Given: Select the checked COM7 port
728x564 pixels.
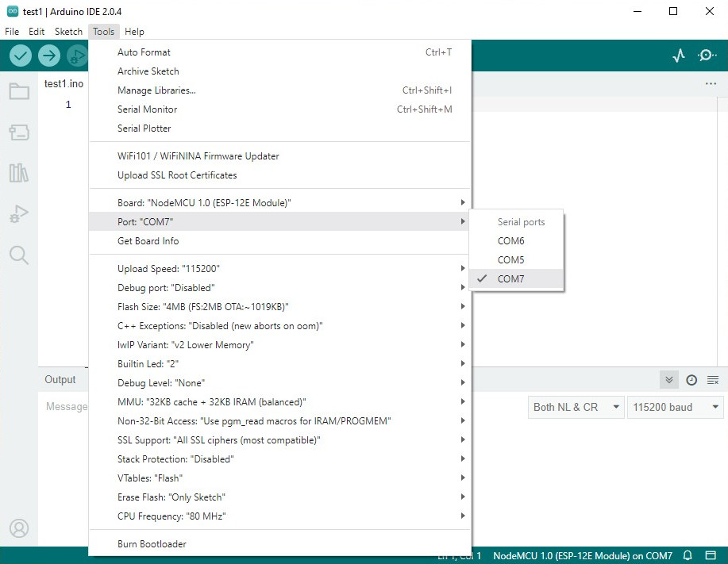Looking at the screenshot, I should 511,279.
